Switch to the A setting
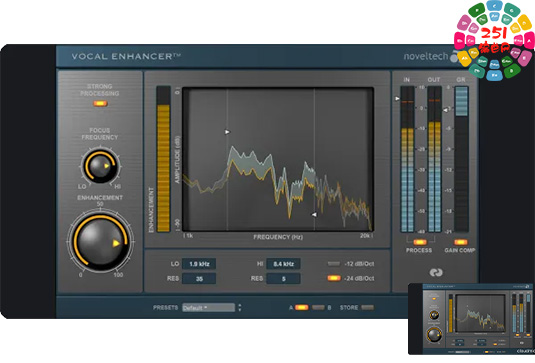The image size is (535, 363). tap(301, 307)
